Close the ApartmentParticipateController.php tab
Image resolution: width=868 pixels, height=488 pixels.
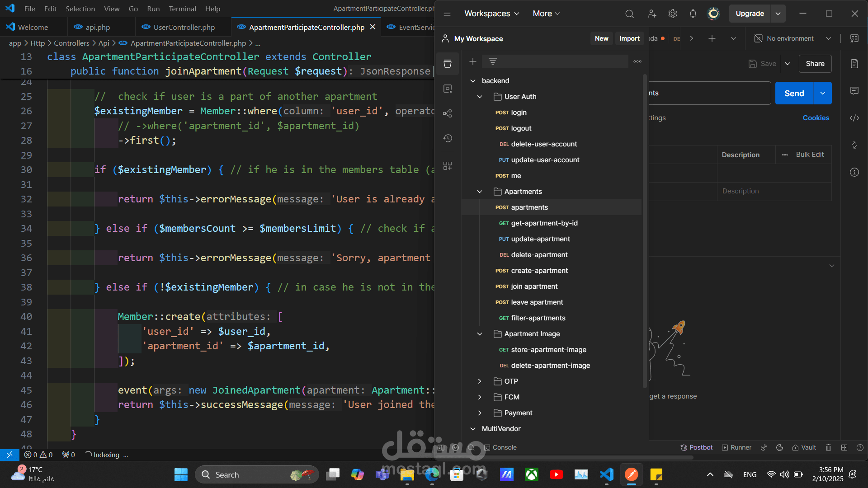pos(373,27)
